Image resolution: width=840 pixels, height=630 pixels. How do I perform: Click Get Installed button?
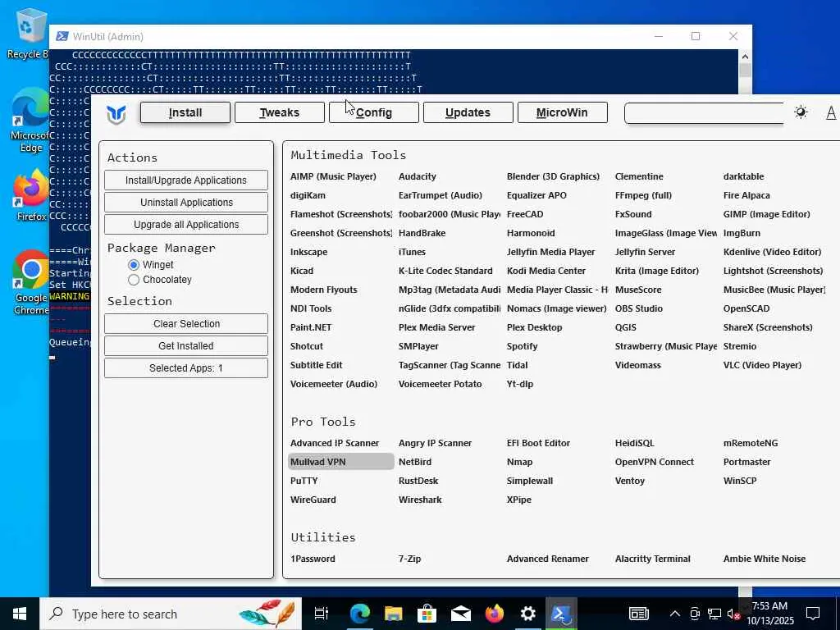tap(186, 346)
